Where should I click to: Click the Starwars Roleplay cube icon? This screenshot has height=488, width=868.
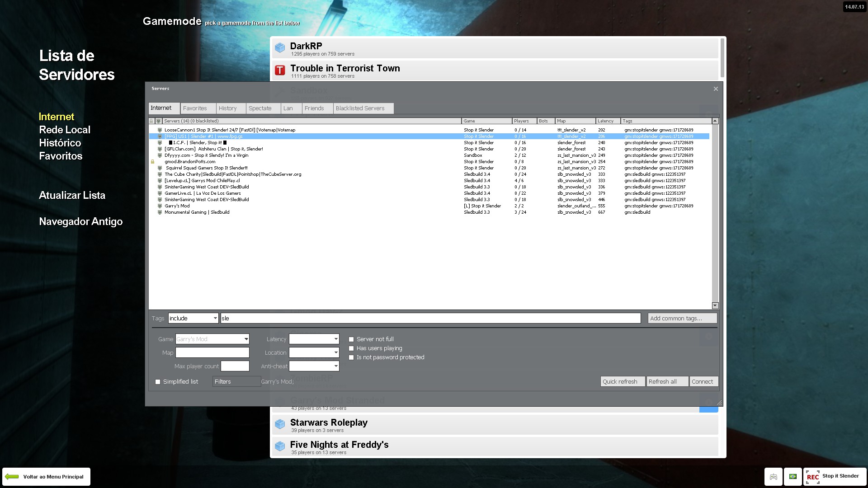click(x=280, y=424)
